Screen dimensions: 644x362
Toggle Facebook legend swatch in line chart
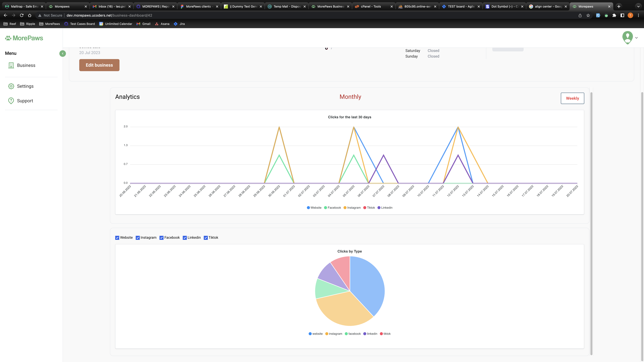pos(326,208)
